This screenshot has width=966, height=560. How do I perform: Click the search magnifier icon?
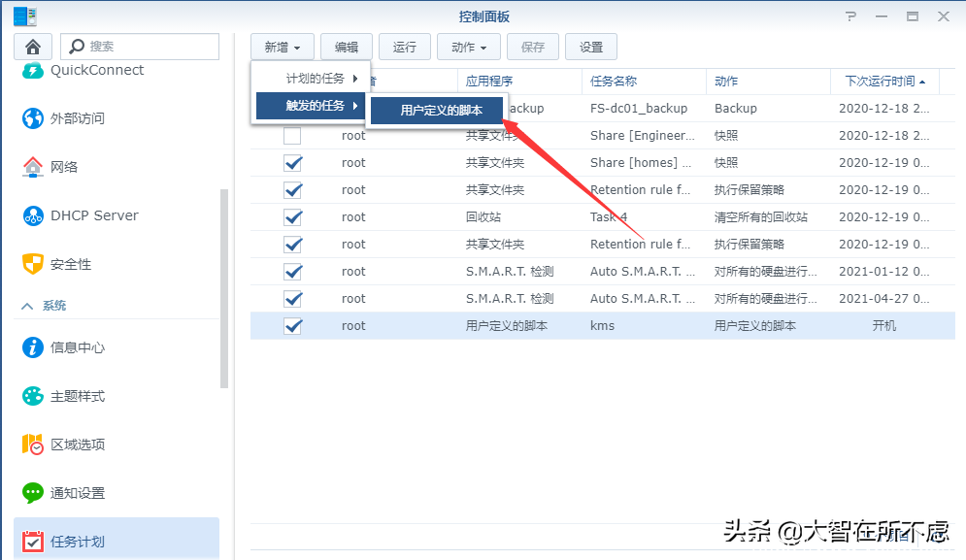77,47
